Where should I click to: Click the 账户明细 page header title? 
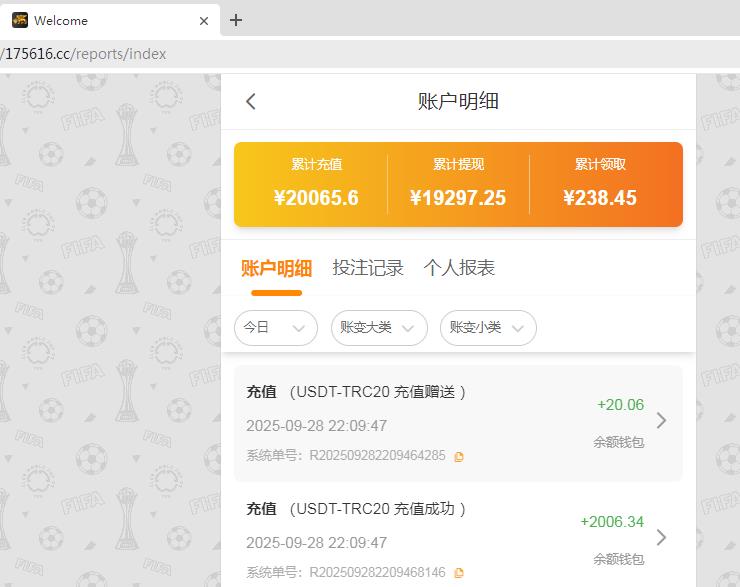click(458, 101)
